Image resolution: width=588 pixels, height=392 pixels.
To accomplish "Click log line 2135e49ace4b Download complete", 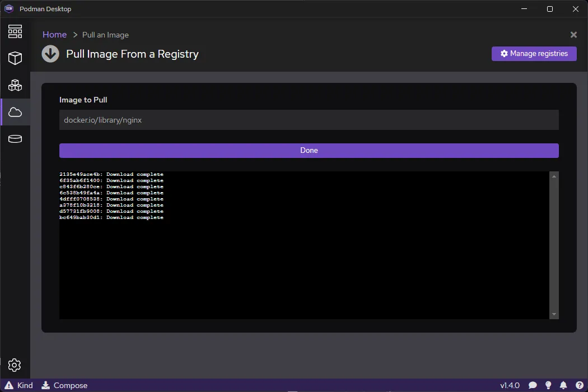I will click(111, 174).
